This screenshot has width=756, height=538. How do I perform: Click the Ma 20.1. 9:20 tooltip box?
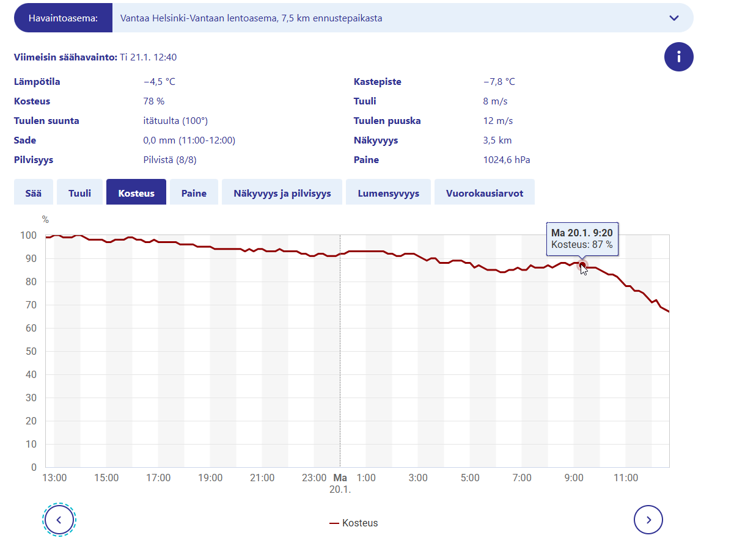pos(582,239)
